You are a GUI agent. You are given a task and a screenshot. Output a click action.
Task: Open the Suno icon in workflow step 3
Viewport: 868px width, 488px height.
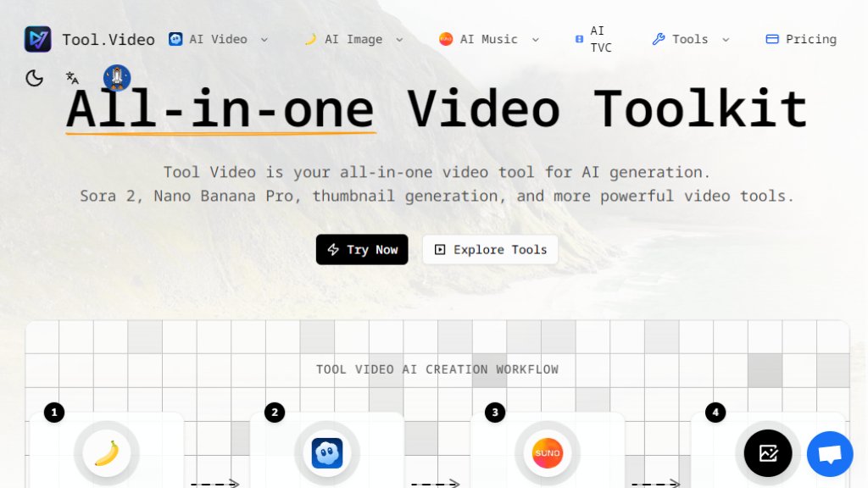(x=548, y=453)
